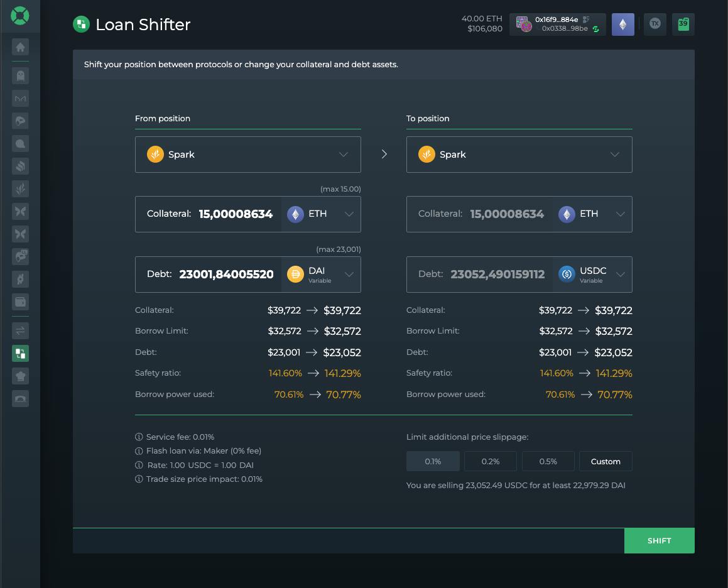Open the stacked layers sidebar icon
This screenshot has width=728, height=588.
21,166
